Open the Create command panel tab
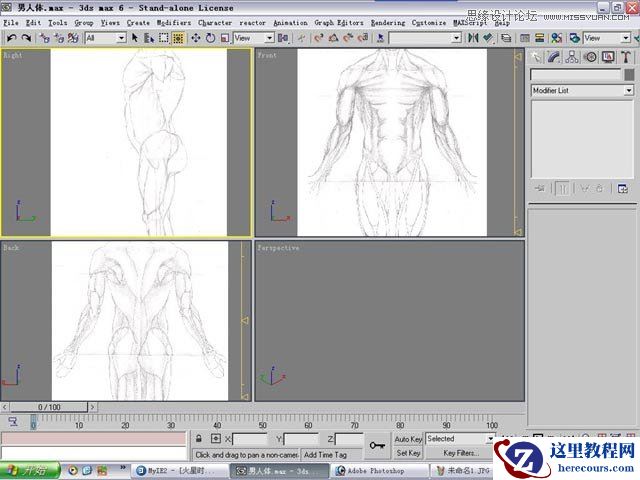The image size is (640, 480). [537, 58]
